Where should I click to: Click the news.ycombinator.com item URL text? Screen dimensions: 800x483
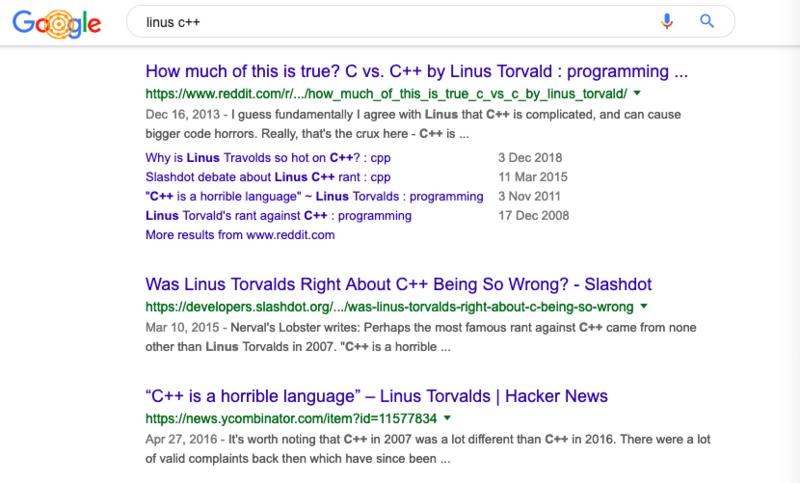point(291,419)
